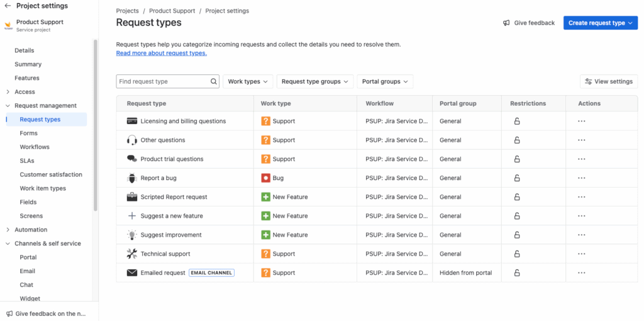Image resolution: width=644 pixels, height=321 pixels.
Task: Open the Create request type dropdown button
Action: [x=601, y=23]
